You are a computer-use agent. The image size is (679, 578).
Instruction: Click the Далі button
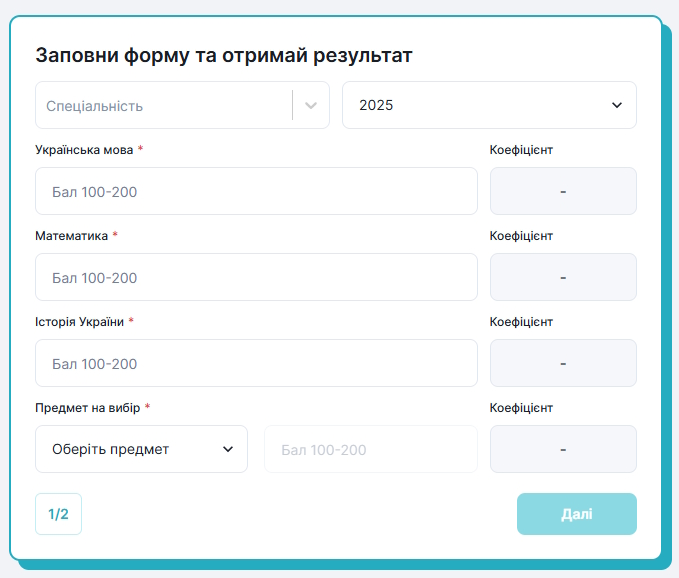(x=577, y=514)
